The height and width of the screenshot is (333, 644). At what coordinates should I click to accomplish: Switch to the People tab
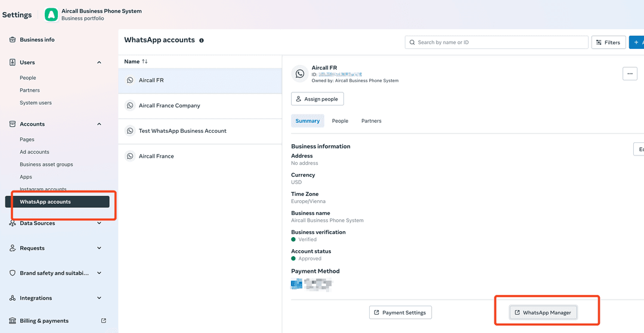pyautogui.click(x=340, y=121)
